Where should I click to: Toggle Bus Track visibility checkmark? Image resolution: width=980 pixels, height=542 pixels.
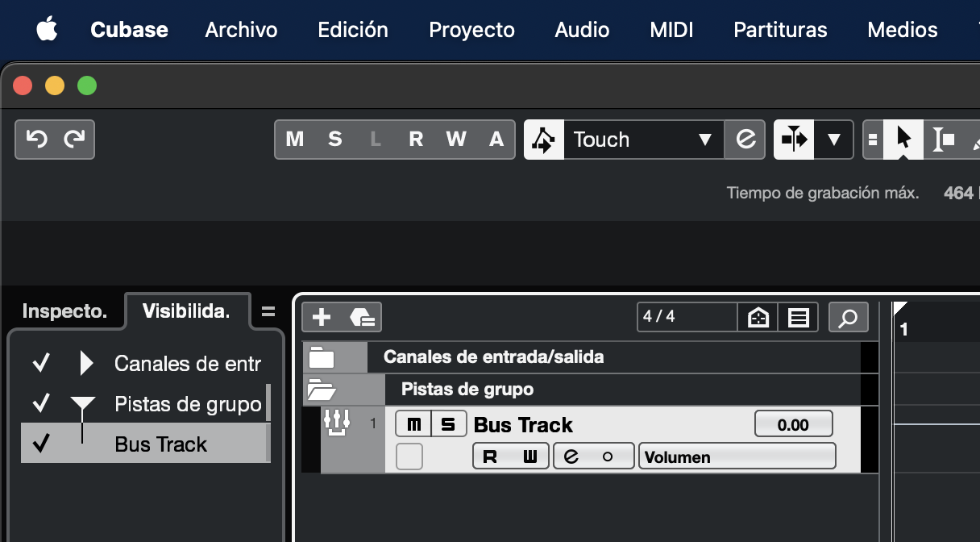pyautogui.click(x=40, y=444)
